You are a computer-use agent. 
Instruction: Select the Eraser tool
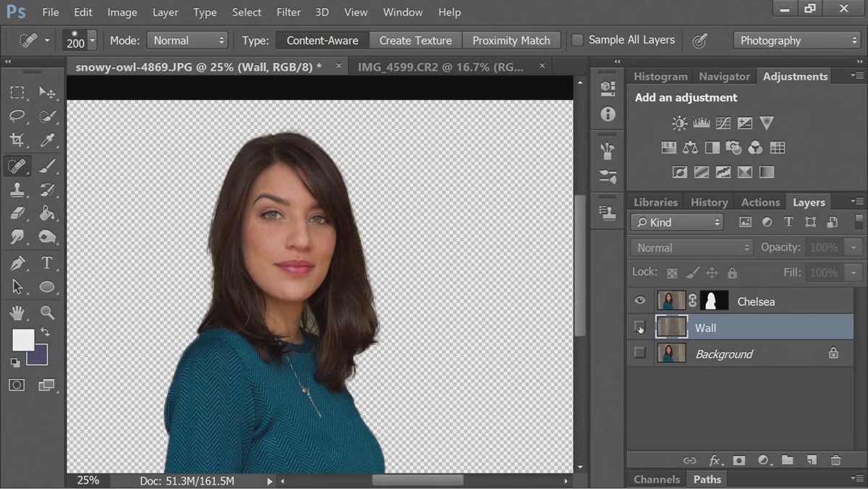[17, 213]
